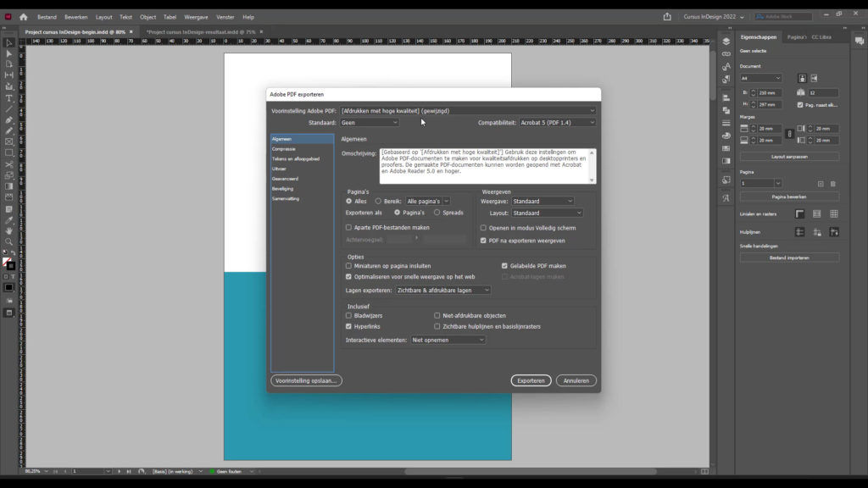Check the Bladwijzers checkbox
868x488 pixels.
[348, 316]
